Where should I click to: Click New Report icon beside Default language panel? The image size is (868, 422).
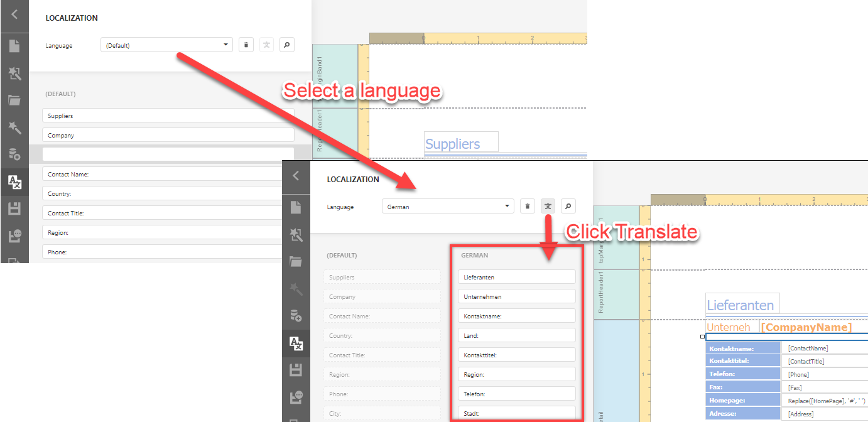pos(14,45)
